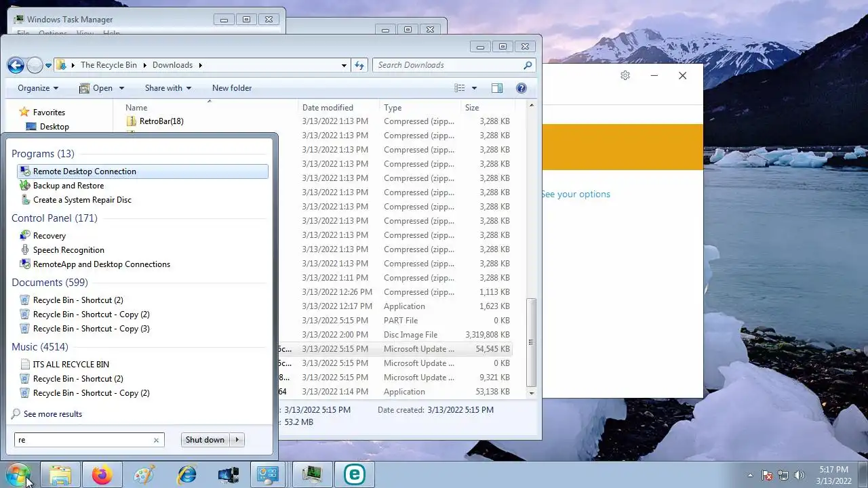Open RemoteApp and Desktop Connections

(102, 264)
